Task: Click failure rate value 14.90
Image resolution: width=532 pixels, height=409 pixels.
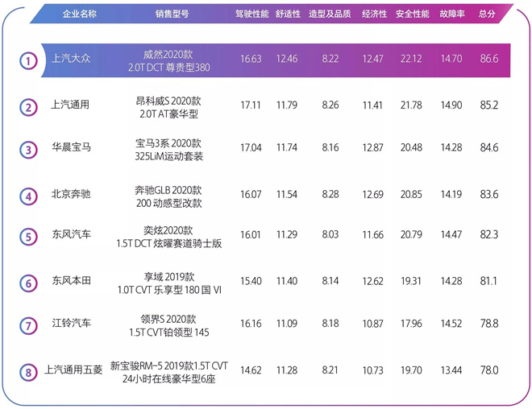Action: pyautogui.click(x=451, y=105)
